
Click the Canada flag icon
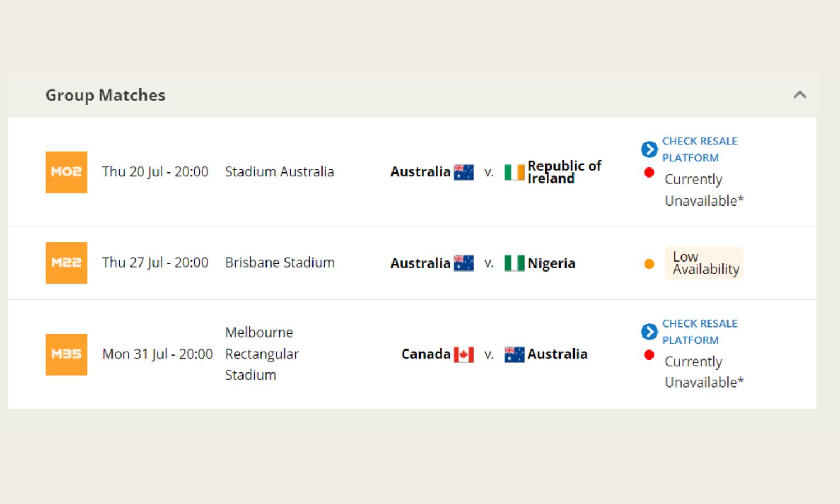coord(463,354)
